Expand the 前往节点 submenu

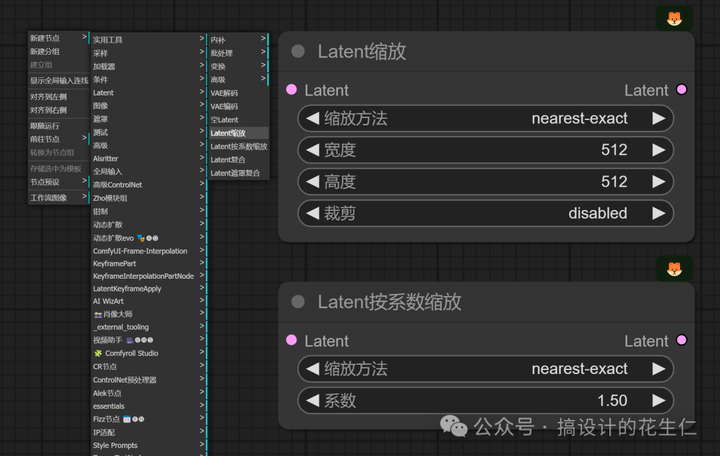point(58,139)
